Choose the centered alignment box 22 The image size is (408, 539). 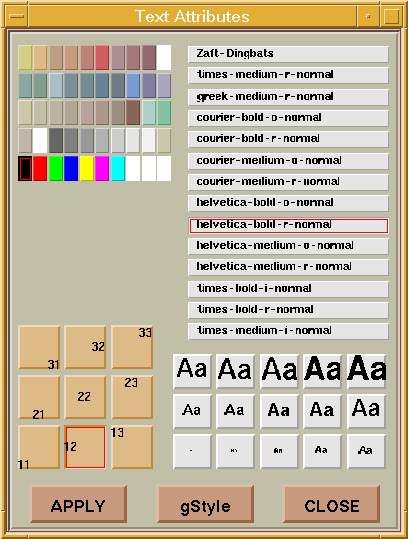pyautogui.click(x=85, y=397)
